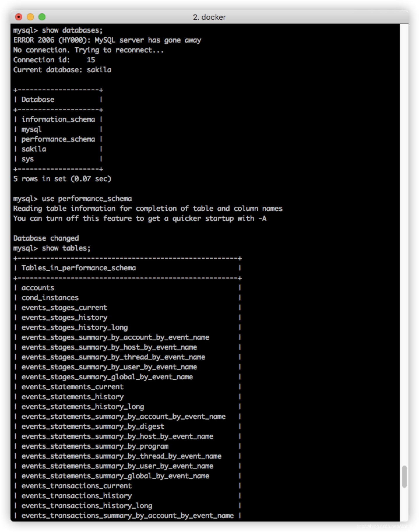Click the 'Database changed' line
Image resolution: width=419 pixels, height=532 pixels.
[x=46, y=238]
